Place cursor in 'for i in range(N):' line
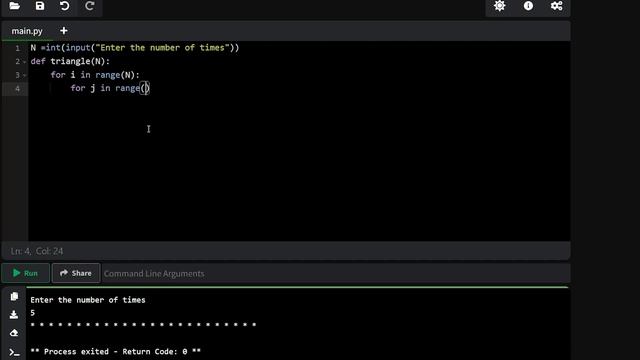Image resolution: width=640 pixels, height=360 pixels. coord(95,75)
